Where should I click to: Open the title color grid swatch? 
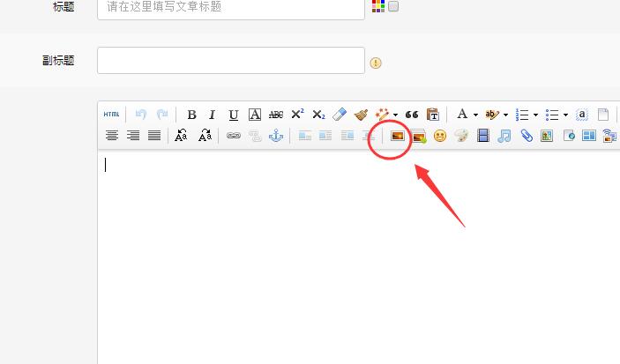click(377, 6)
